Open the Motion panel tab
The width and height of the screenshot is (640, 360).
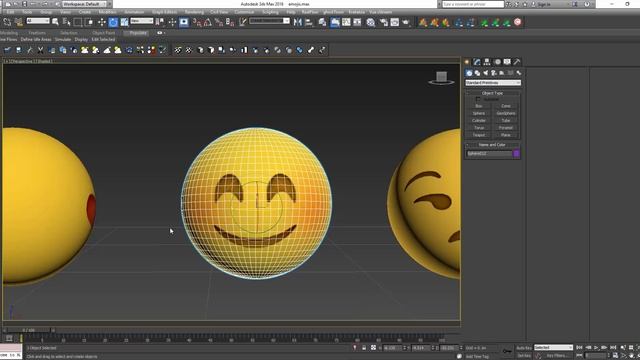[497, 62]
